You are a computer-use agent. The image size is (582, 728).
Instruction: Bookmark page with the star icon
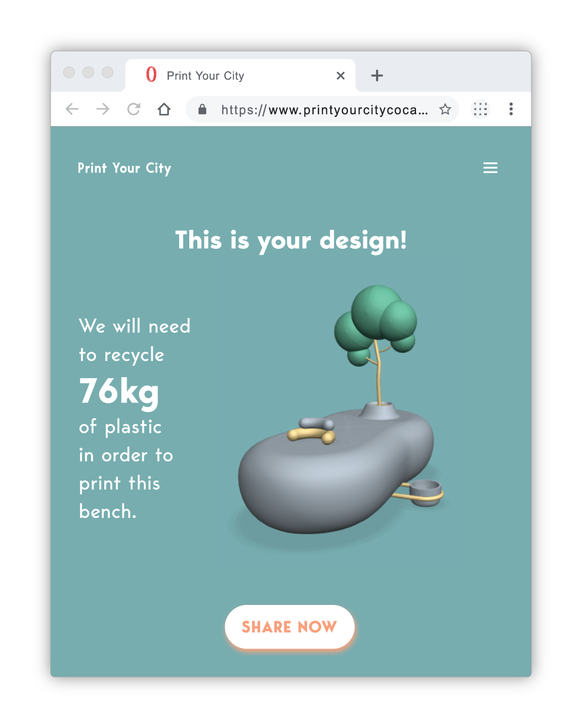[x=445, y=109]
